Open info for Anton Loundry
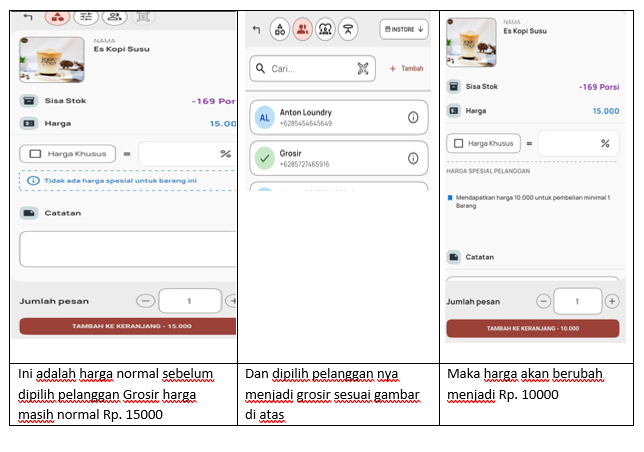 413,118
